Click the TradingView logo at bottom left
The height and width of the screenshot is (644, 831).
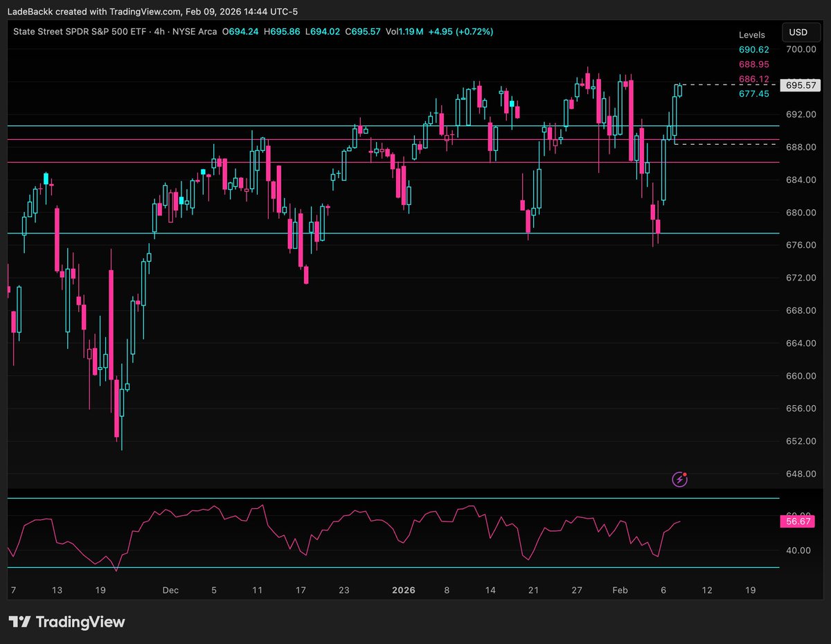coord(66,622)
